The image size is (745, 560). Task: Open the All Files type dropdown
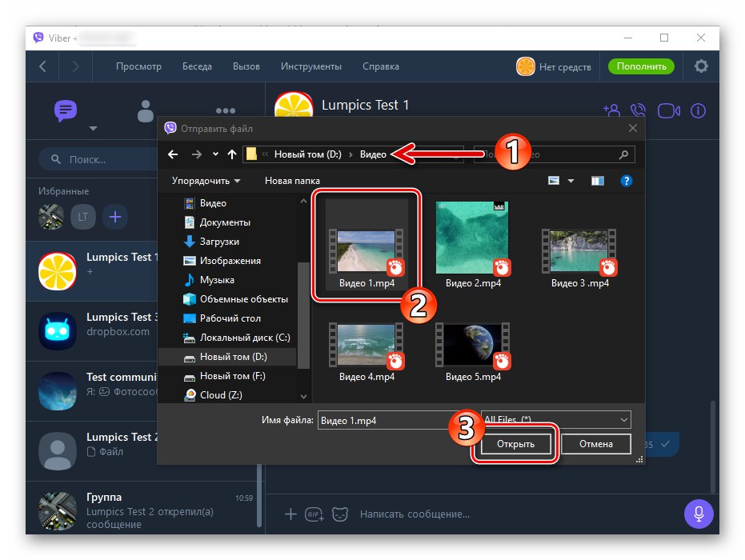(556, 419)
